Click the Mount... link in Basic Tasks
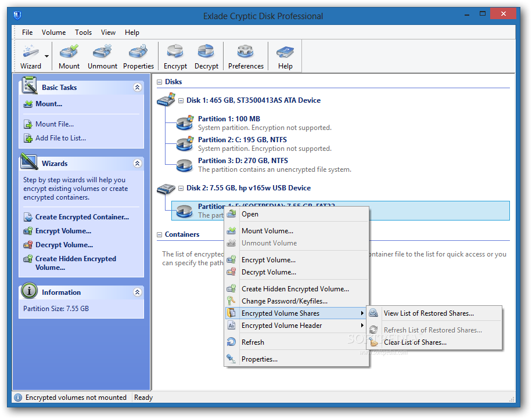 tap(49, 104)
